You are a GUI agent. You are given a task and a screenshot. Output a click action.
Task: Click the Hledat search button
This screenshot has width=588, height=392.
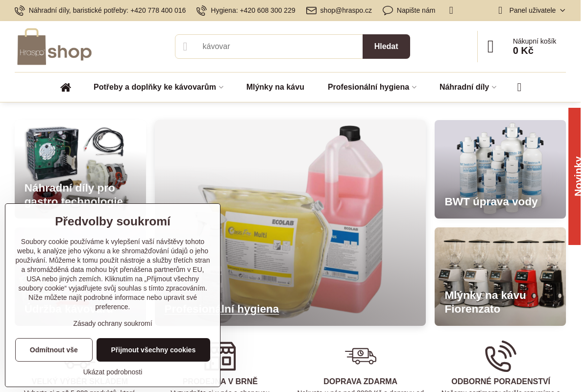(x=386, y=47)
